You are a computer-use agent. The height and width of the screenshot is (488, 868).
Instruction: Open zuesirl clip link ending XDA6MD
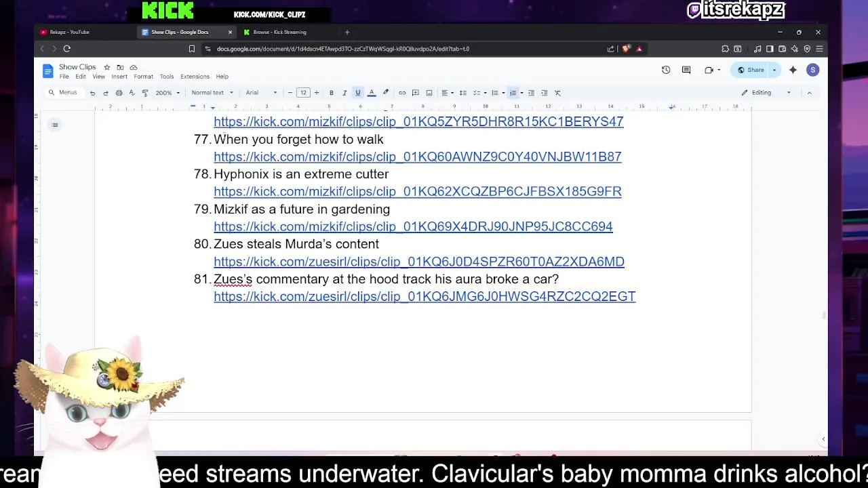(x=419, y=262)
